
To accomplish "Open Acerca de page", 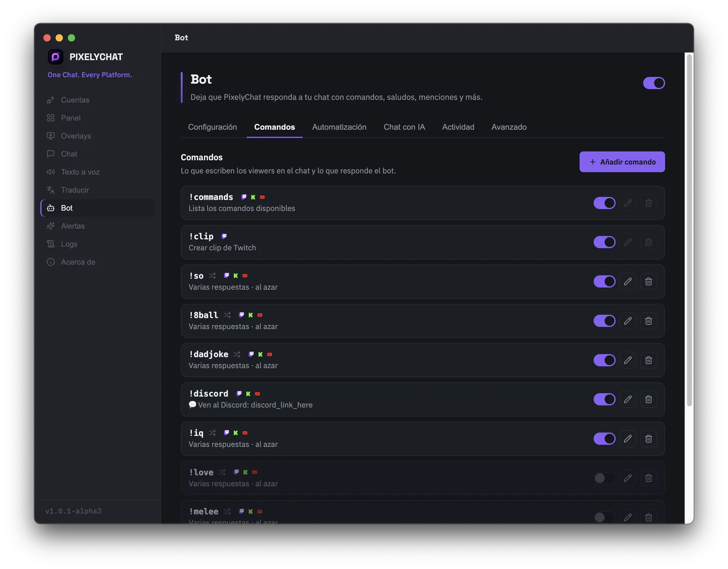I will (97, 262).
